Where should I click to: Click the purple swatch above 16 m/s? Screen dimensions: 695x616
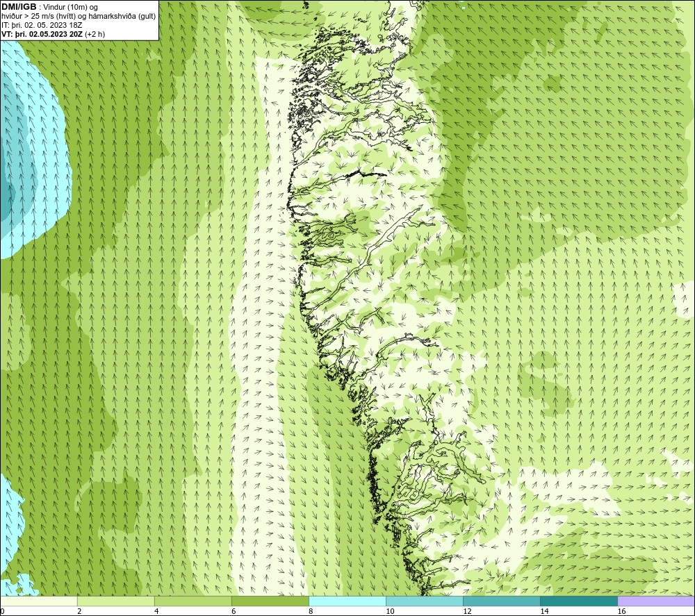656,601
